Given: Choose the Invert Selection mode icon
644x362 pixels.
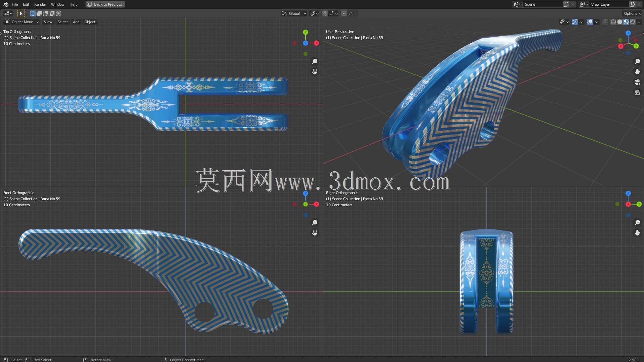Looking at the screenshot, I should 52,13.
